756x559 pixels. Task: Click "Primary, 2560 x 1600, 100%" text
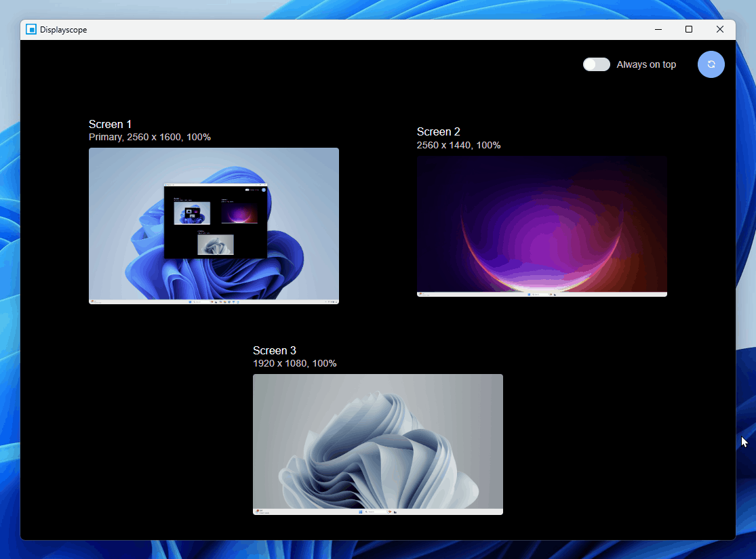click(150, 138)
